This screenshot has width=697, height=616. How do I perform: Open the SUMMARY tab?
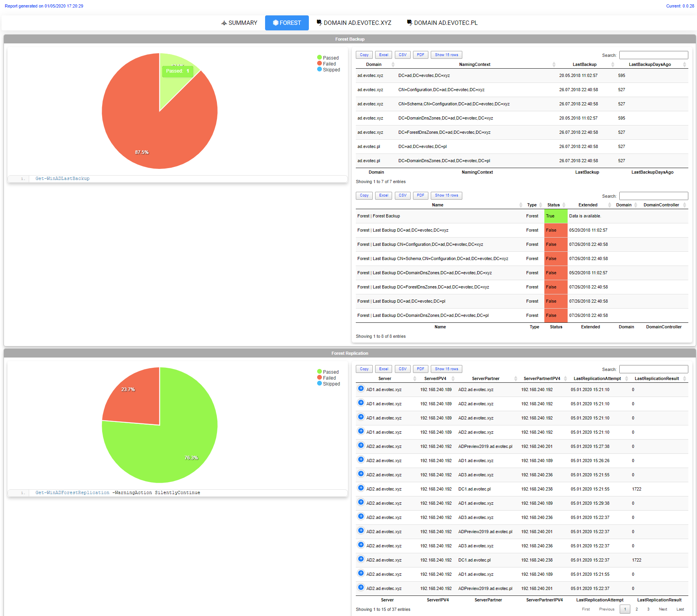pyautogui.click(x=239, y=23)
